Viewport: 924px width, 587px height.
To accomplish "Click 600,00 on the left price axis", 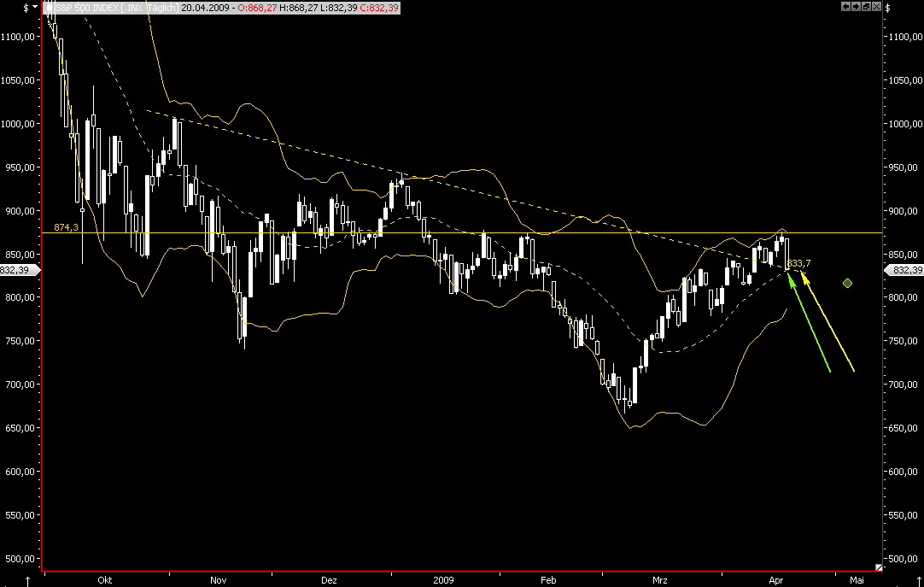I will coord(20,472).
